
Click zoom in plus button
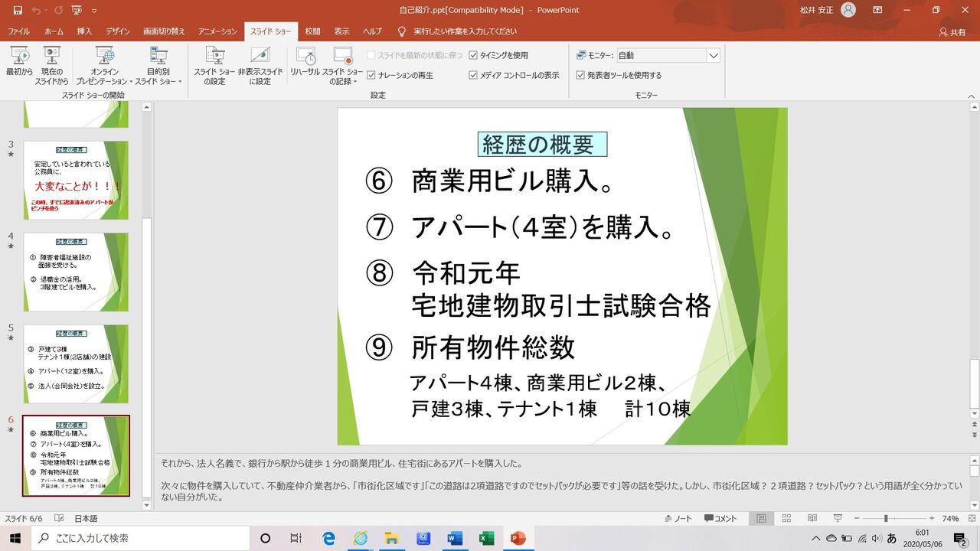(932, 518)
